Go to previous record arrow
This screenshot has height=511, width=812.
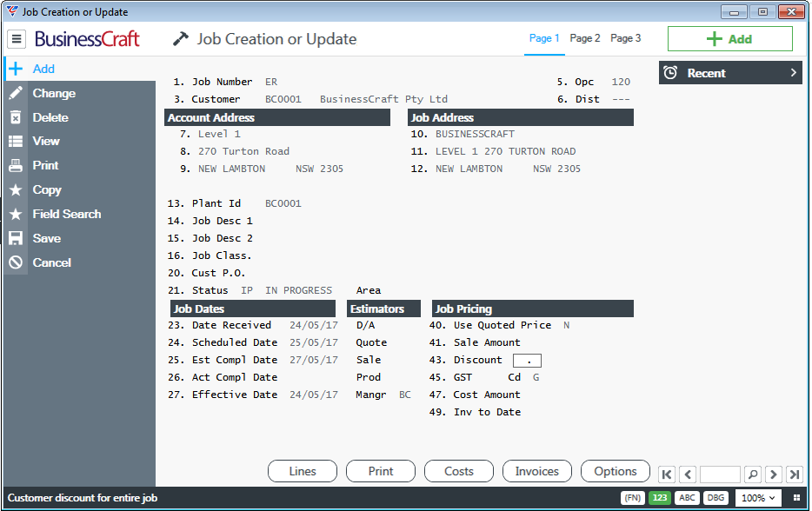[688, 474]
